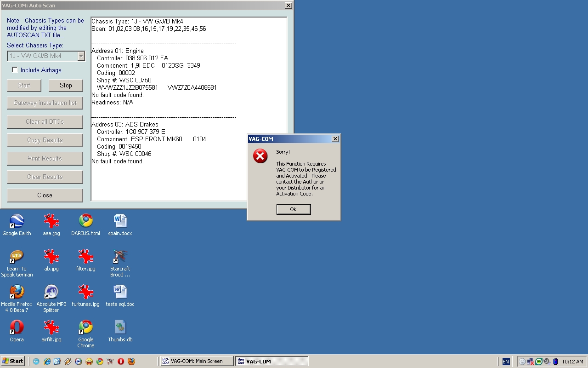588x368 pixels.
Task: Switch to VAG-COM: Main Screen taskbar item
Action: click(x=197, y=362)
